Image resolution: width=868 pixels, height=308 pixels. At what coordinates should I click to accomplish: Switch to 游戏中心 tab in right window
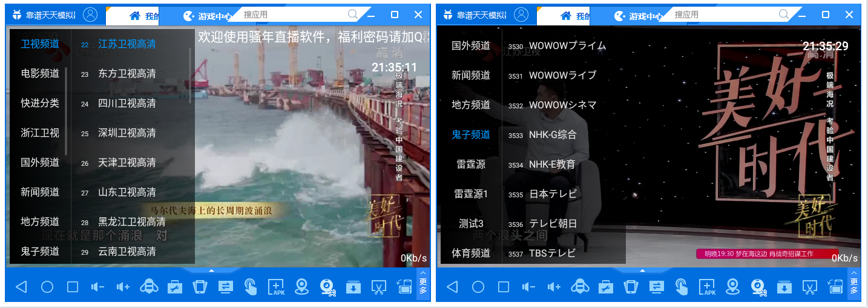638,16
